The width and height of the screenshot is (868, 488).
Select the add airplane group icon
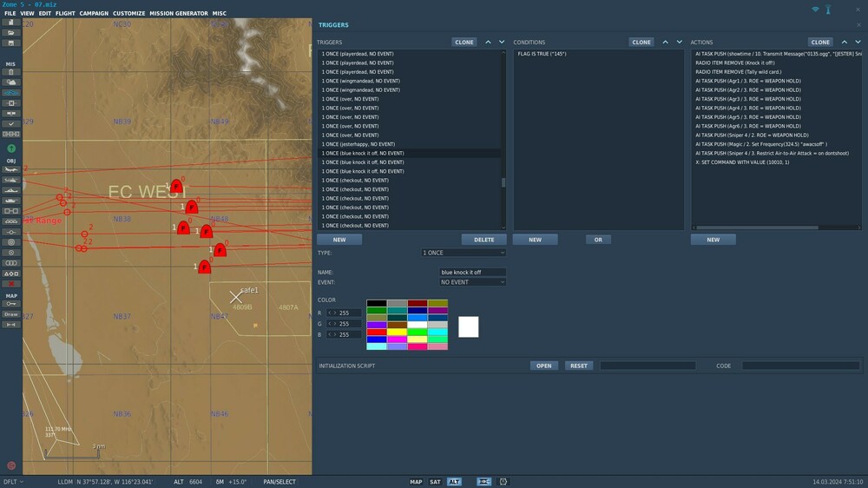point(11,168)
